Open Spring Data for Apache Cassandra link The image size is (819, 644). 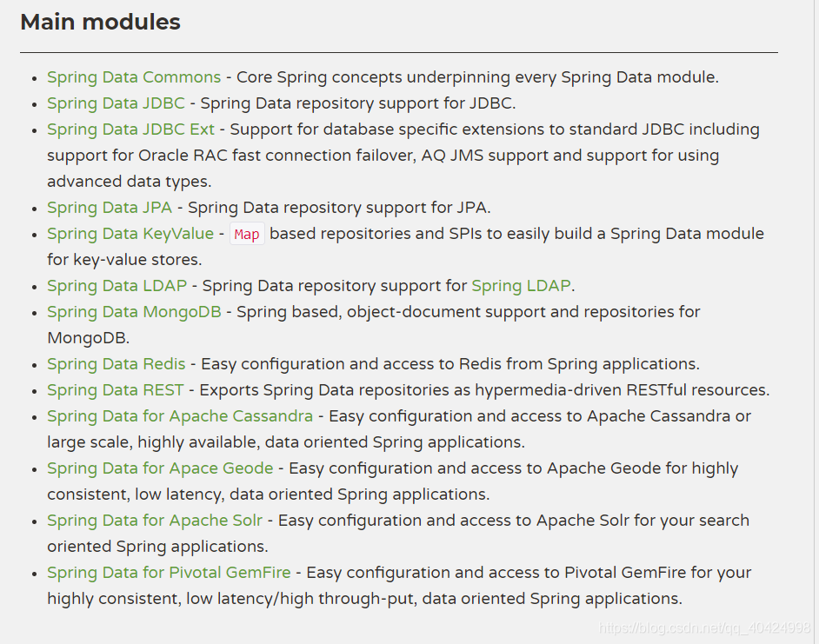coord(180,416)
